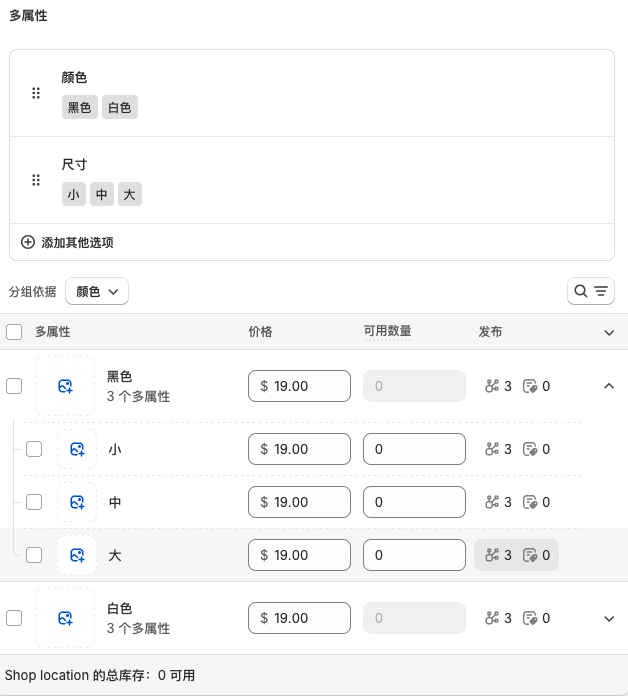Viewport: 628px width, 696px height.
Task: Click the 发布 column header
Action: pos(490,332)
